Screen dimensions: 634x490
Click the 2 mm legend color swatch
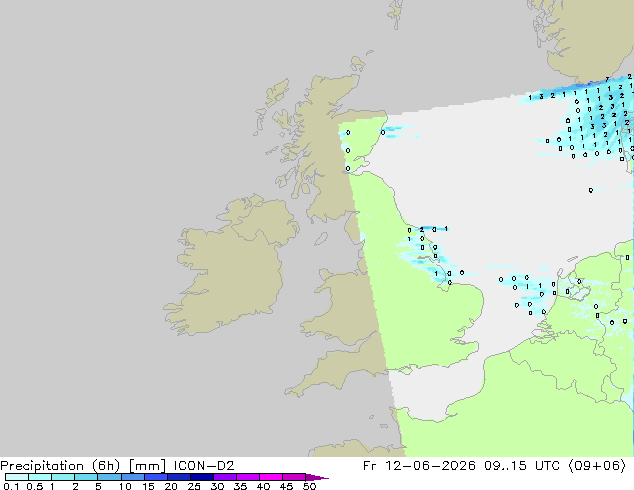point(86,477)
